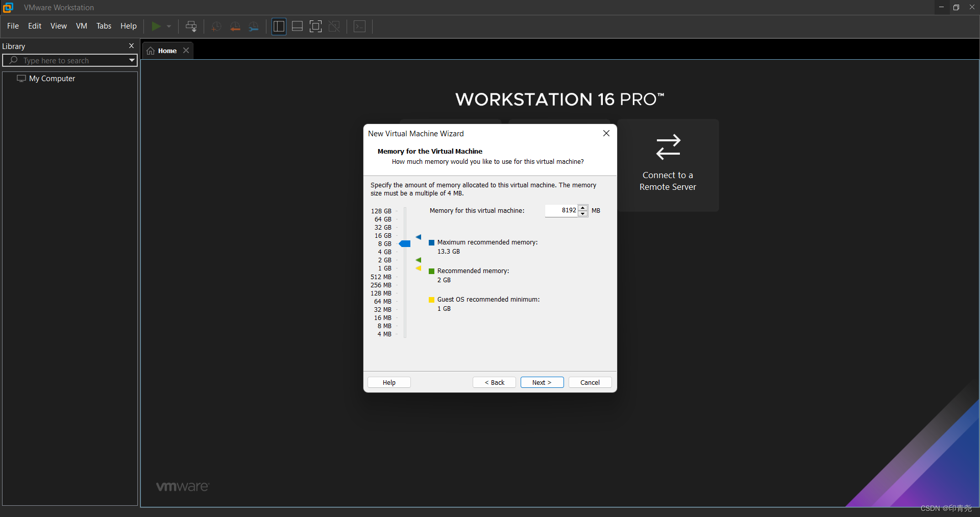Close the Library panel with its X

point(131,46)
